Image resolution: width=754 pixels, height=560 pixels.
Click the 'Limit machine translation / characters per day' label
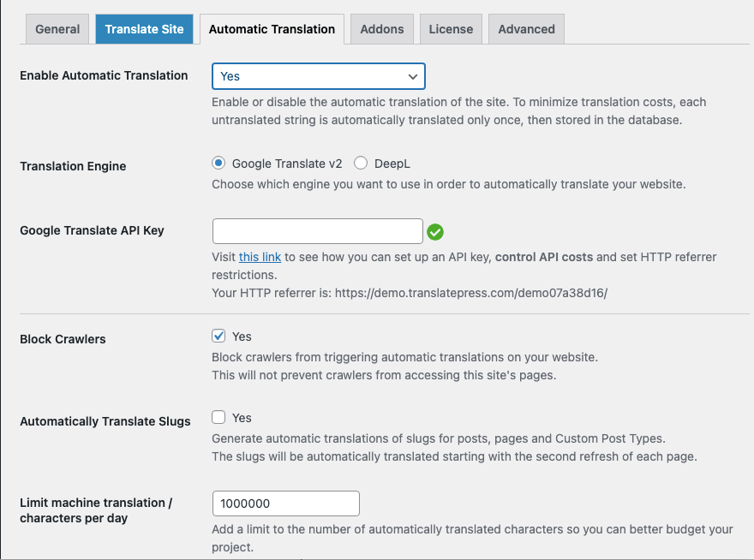[x=96, y=510]
